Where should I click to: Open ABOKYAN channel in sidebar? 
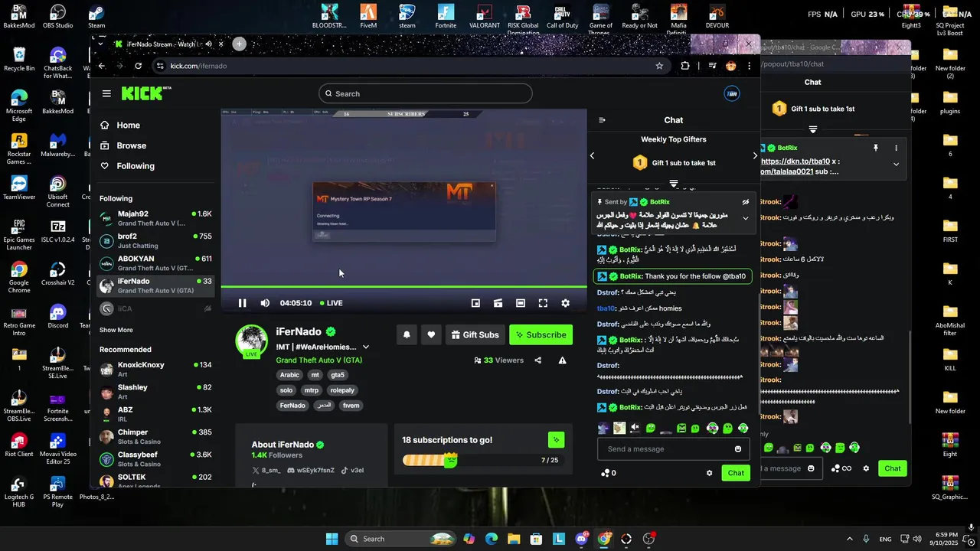coord(155,262)
